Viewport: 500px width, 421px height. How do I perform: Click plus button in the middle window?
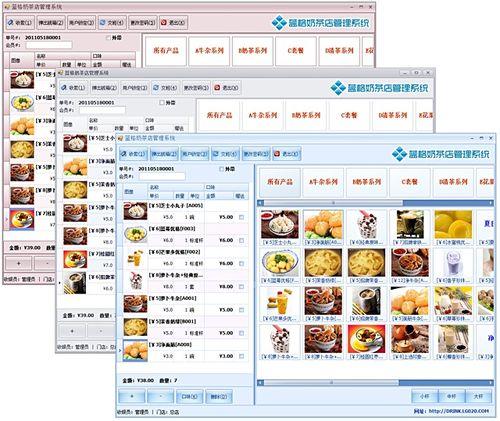[72, 331]
